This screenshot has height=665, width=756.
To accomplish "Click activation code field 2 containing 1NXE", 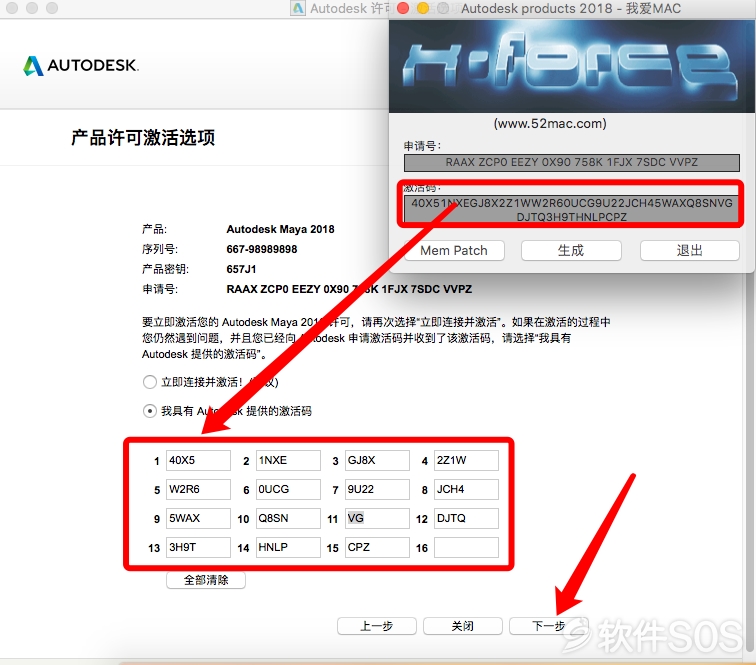I will point(288,460).
